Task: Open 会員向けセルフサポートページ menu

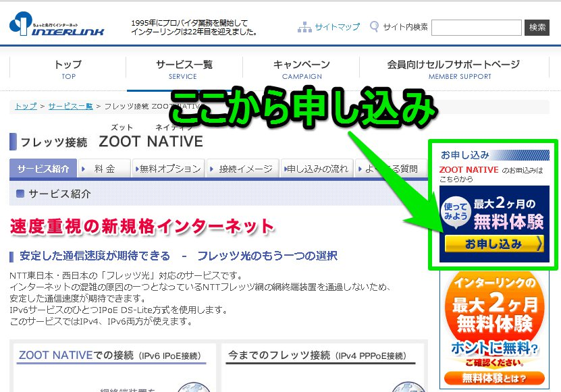Action: click(454, 69)
